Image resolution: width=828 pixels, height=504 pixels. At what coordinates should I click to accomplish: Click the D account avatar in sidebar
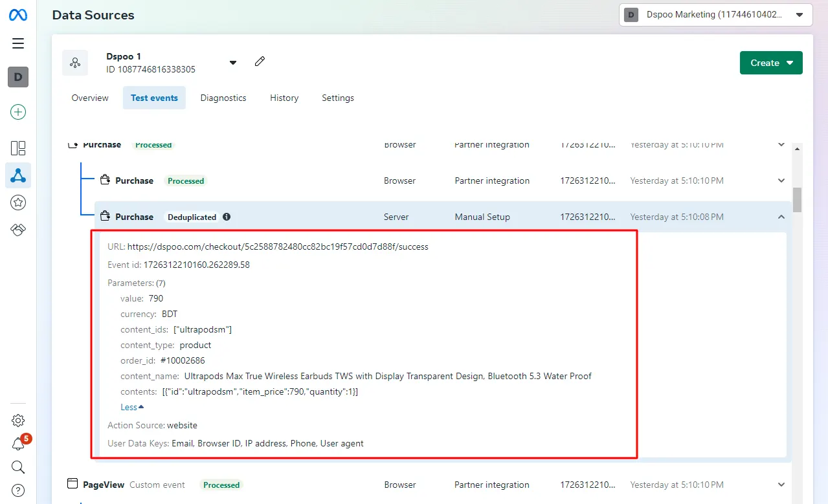[x=18, y=77]
